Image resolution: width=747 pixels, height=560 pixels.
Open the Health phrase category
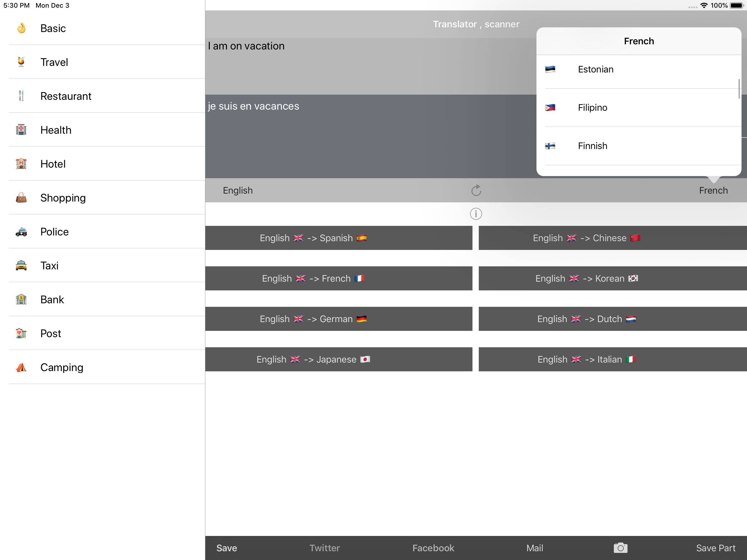pyautogui.click(x=103, y=130)
